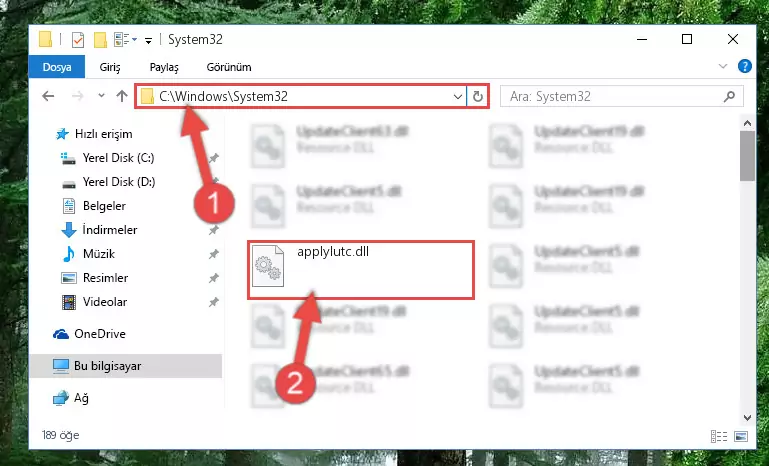Expand the address bar history dropdown
Image resolution: width=769 pixels, height=466 pixels.
458,97
